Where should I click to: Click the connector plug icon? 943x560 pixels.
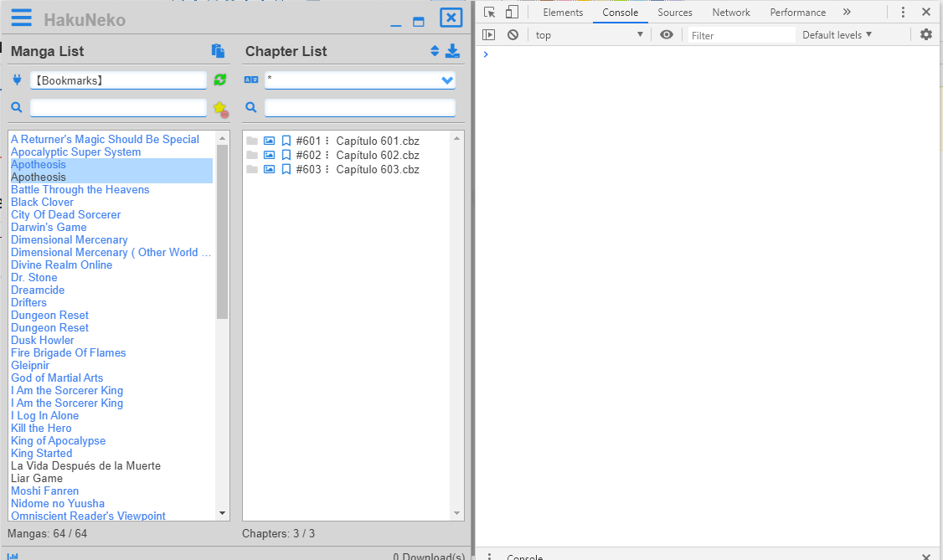click(x=17, y=80)
